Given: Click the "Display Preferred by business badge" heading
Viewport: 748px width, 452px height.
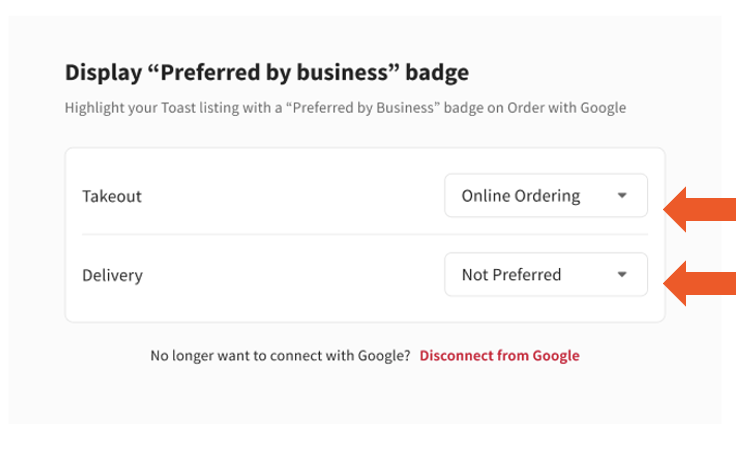Looking at the screenshot, I should 266,72.
